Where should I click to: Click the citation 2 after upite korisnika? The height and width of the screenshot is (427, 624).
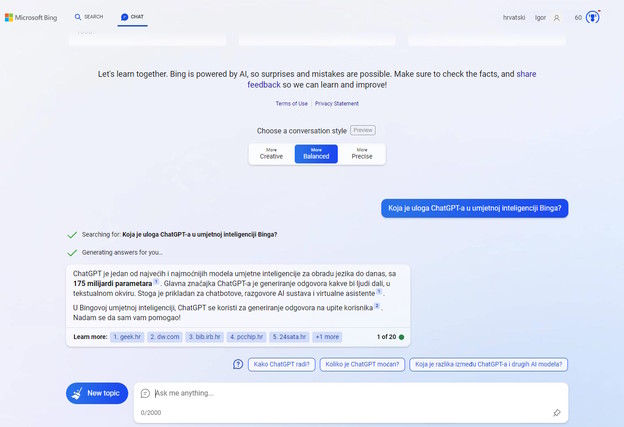pyautogui.click(x=377, y=306)
